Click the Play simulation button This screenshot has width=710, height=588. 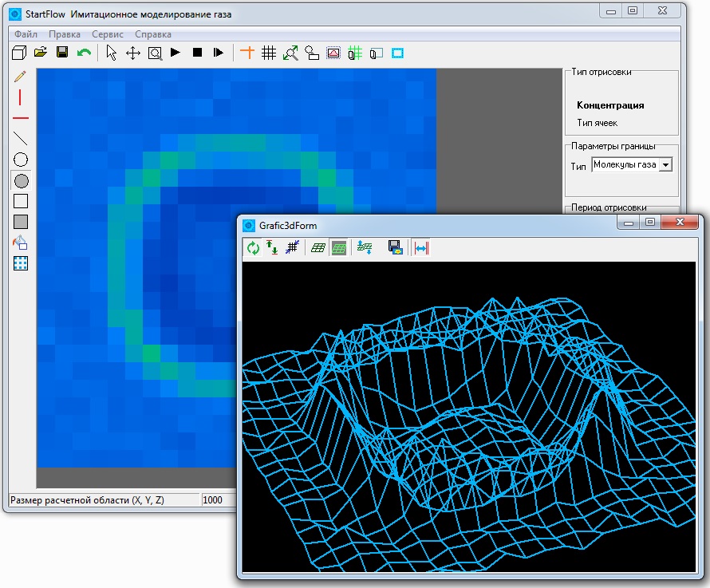point(176,53)
